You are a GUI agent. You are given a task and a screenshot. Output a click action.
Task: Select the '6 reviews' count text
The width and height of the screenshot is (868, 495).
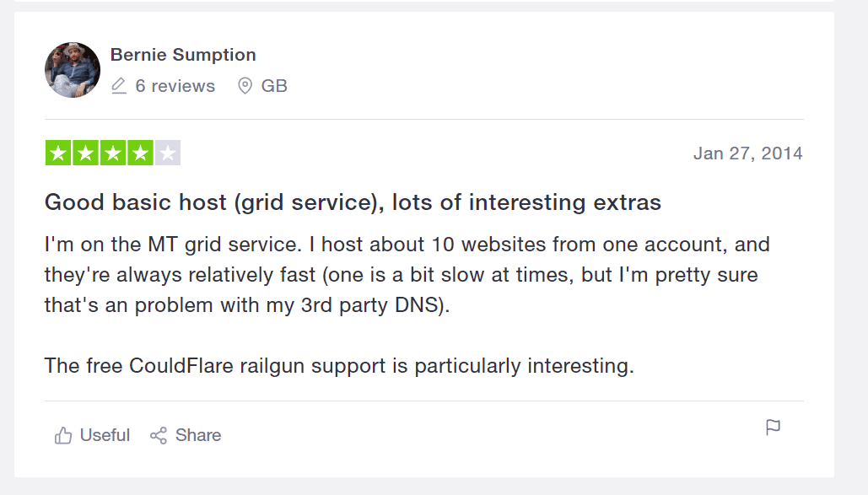175,86
